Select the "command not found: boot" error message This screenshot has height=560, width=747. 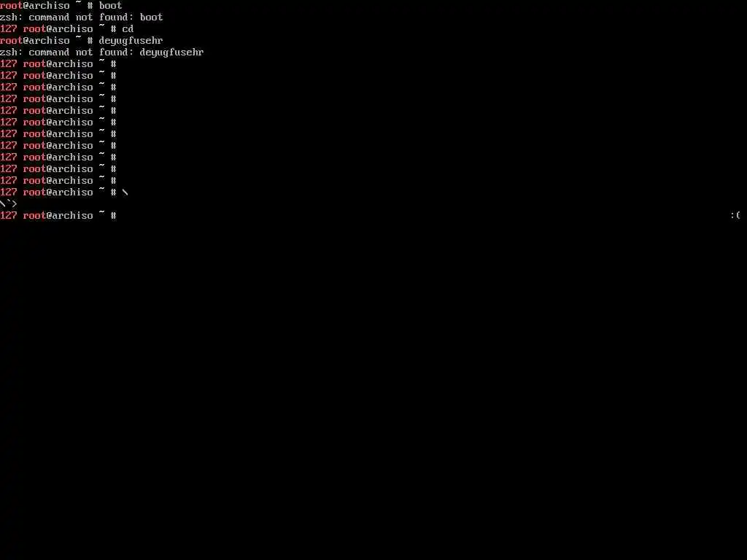[x=96, y=17]
